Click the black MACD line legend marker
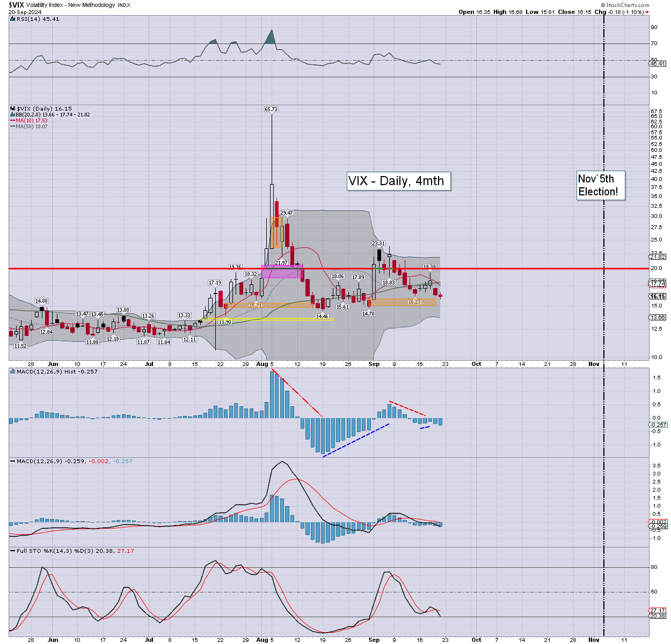 [13, 461]
